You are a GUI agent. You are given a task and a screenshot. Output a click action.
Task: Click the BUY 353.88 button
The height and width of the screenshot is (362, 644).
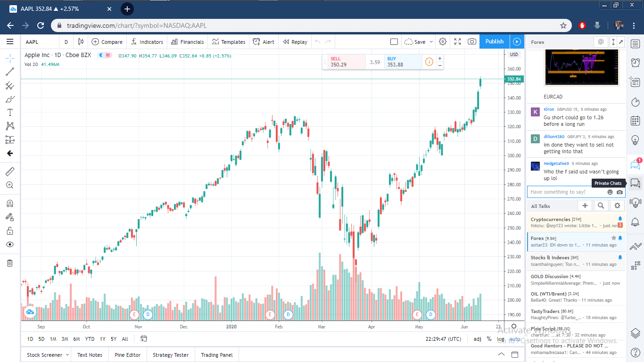coord(403,62)
